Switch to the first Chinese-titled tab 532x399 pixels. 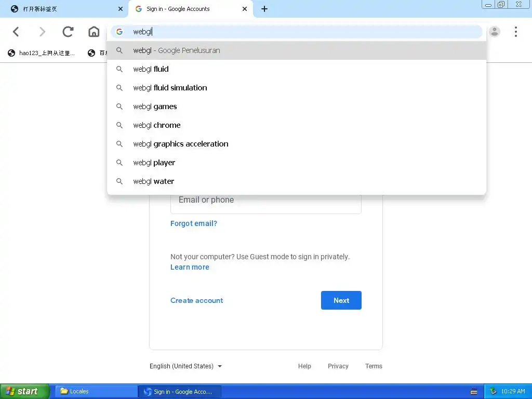[x=64, y=9]
